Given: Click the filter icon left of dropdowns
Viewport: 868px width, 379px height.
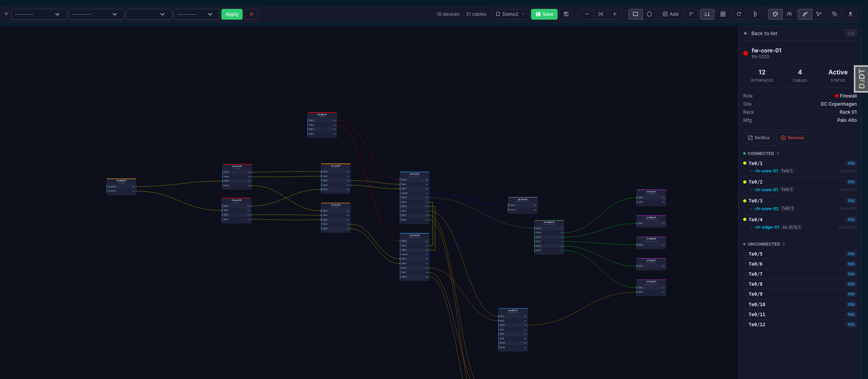Looking at the screenshot, I should pyautogui.click(x=6, y=14).
